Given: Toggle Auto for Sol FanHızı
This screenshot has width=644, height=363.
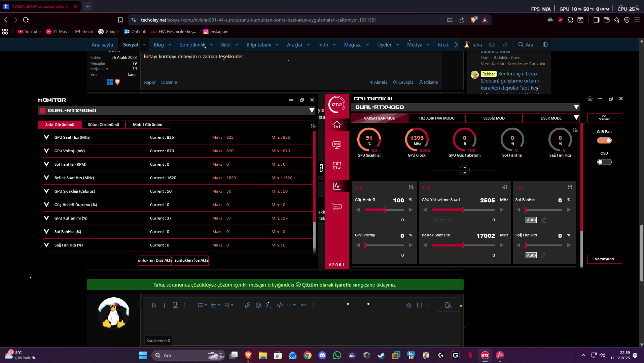Looking at the screenshot, I should click(x=531, y=220).
